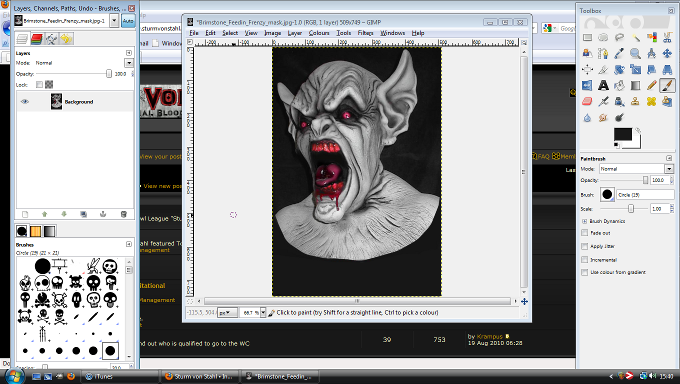The width and height of the screenshot is (680, 384).
Task: Open the Select menu
Action: point(230,33)
